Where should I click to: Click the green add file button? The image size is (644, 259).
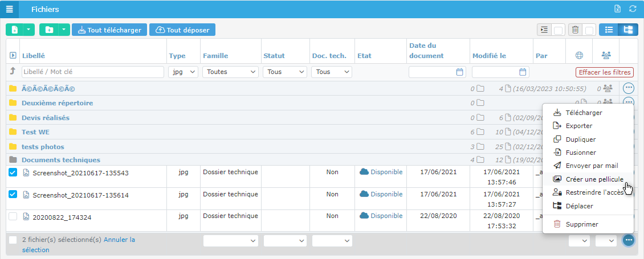[15, 30]
